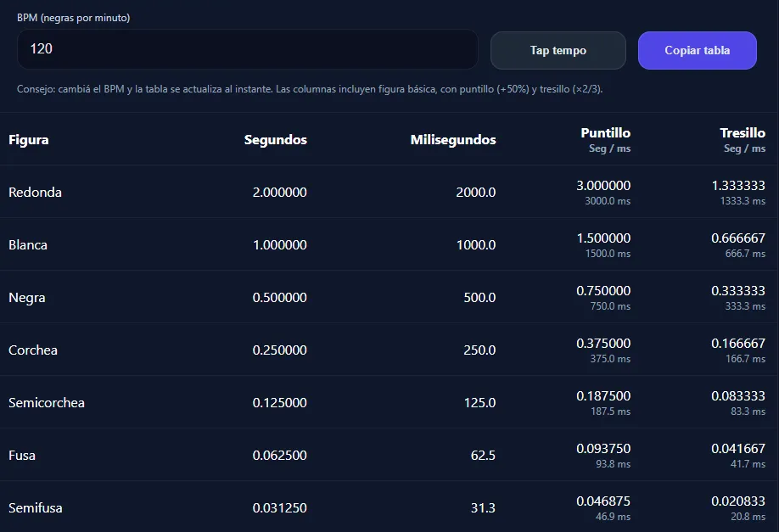This screenshot has width=779, height=532.
Task: Select the Figura column header
Action: tap(28, 140)
